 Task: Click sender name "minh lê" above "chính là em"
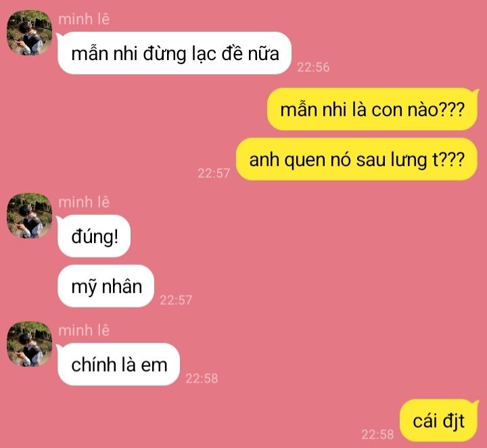click(84, 330)
